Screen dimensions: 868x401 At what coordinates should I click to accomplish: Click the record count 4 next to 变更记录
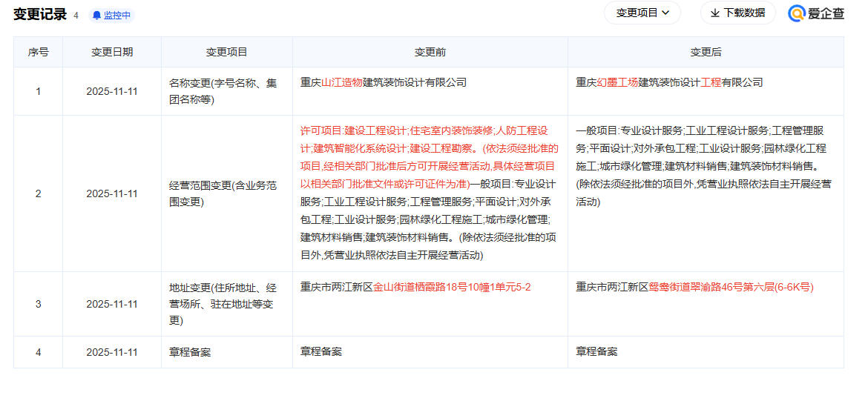click(x=76, y=16)
